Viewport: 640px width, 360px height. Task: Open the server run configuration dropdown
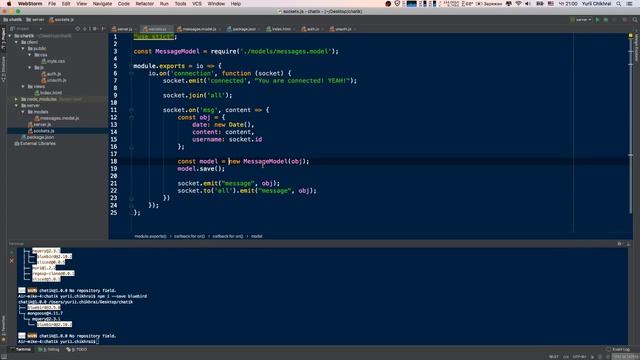(x=581, y=20)
